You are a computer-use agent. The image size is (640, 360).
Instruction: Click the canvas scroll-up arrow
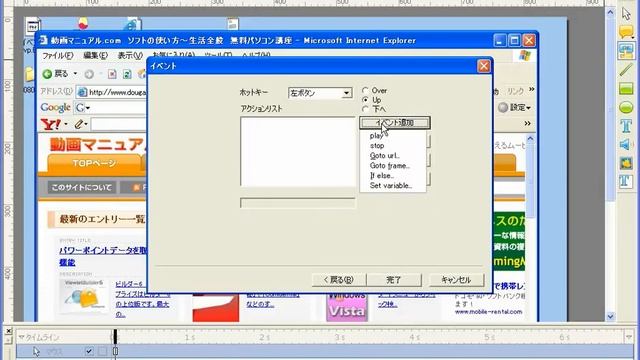[x=611, y=12]
